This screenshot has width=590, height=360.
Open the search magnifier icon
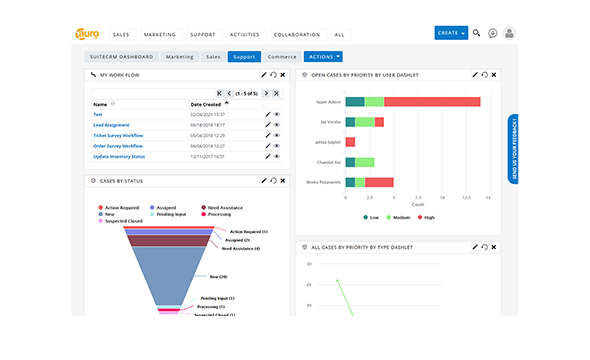click(476, 33)
